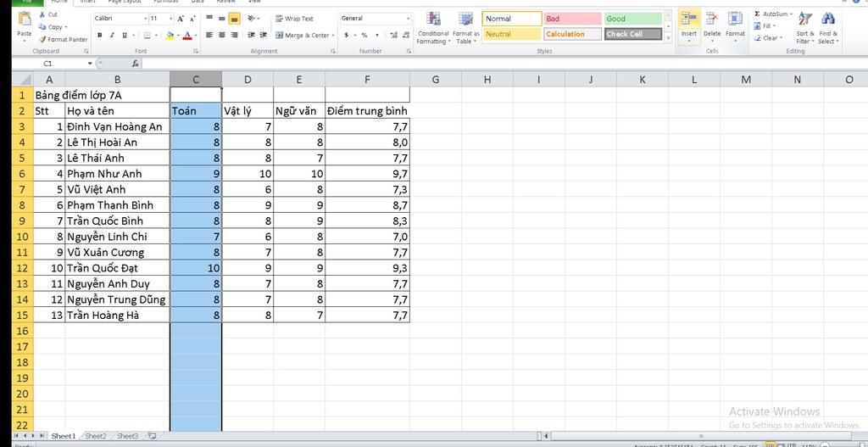
Task: Open the Find & Select binoculars menu
Action: [x=828, y=28]
